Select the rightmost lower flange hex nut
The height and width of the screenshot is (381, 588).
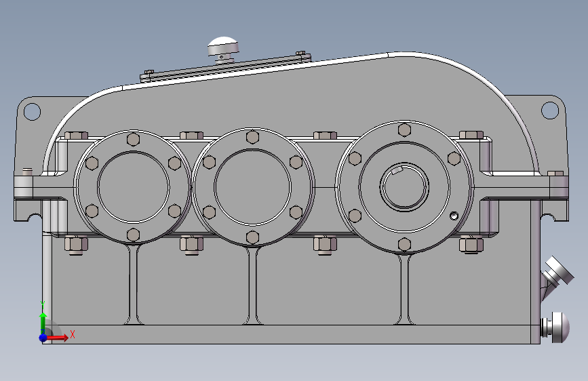pyautogui.click(x=471, y=245)
